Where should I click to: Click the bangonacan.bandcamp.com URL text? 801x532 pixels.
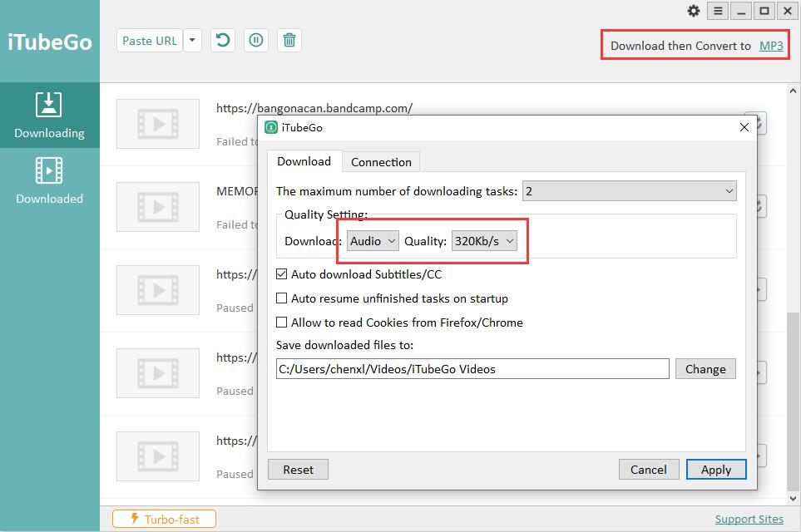(314, 108)
